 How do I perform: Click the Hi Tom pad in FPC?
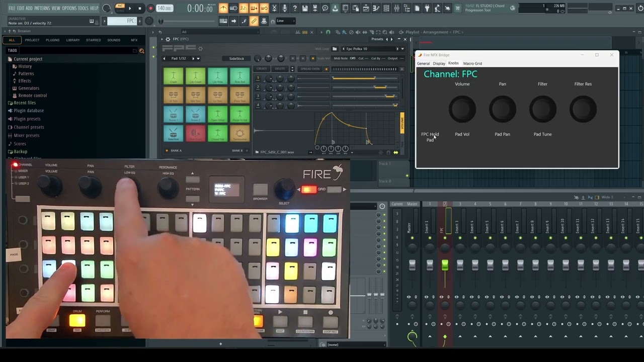173,95
